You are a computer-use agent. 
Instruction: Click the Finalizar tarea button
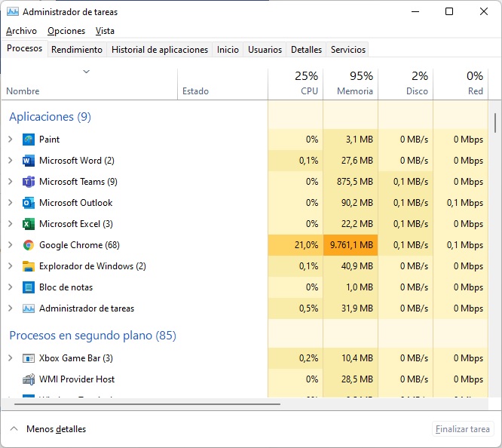[x=463, y=429]
